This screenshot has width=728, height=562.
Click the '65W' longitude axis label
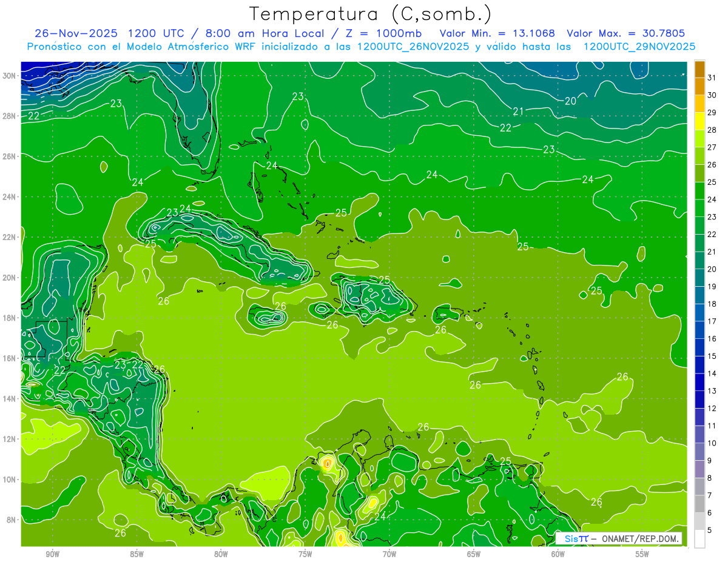point(474,554)
